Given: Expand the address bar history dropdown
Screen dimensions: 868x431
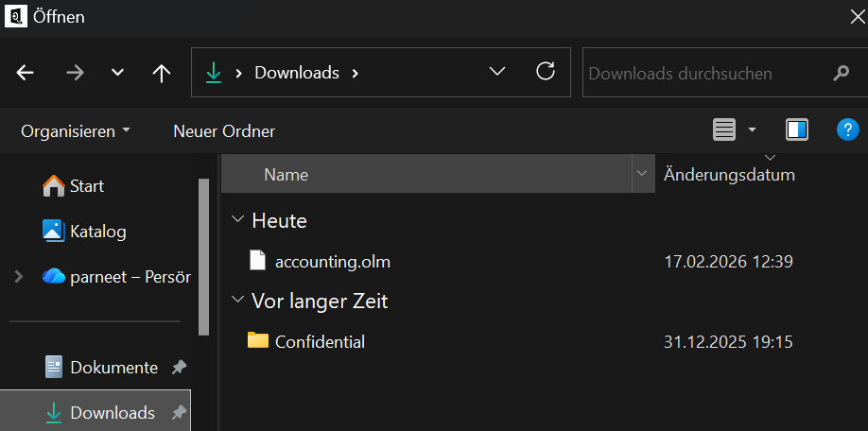Looking at the screenshot, I should 496,73.
